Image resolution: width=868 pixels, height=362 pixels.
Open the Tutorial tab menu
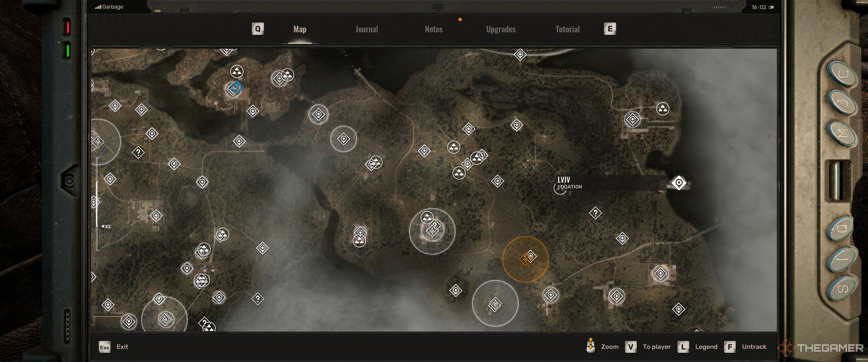point(567,29)
